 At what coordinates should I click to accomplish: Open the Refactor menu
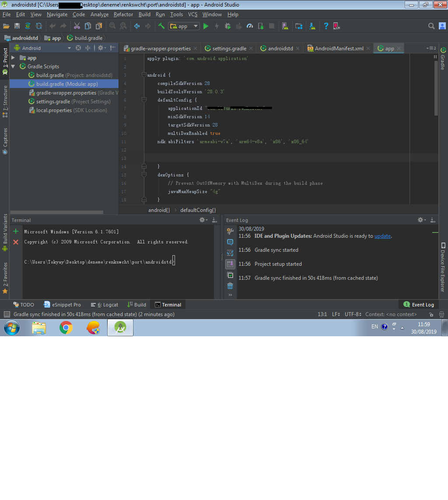pyautogui.click(x=123, y=14)
